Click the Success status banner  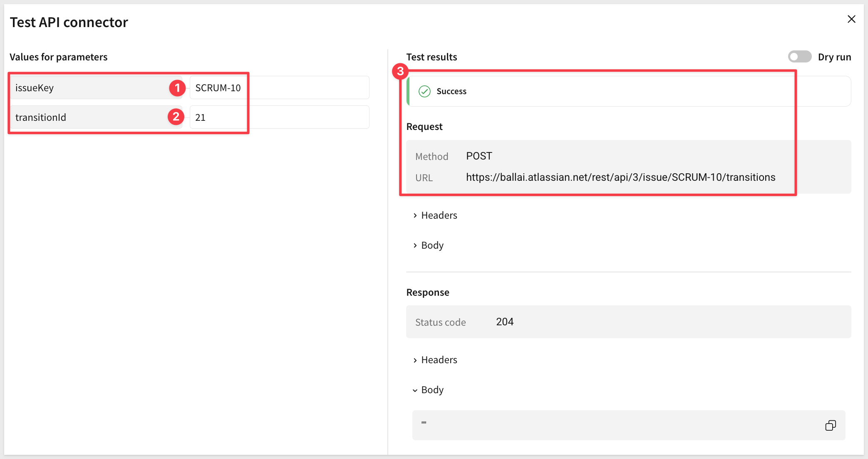624,91
